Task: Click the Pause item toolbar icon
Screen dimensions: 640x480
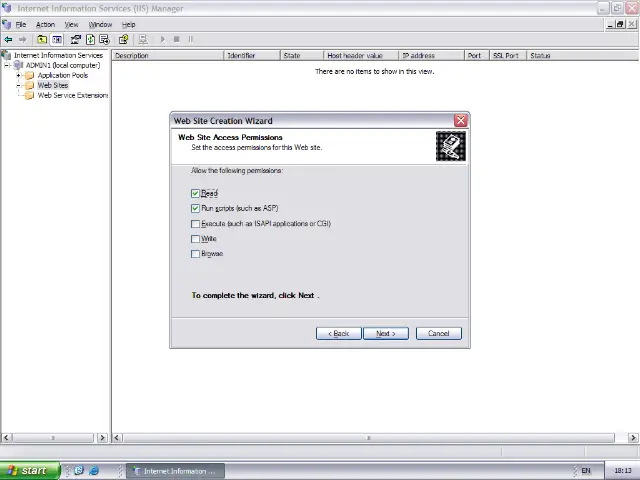Action: pyautogui.click(x=191, y=40)
